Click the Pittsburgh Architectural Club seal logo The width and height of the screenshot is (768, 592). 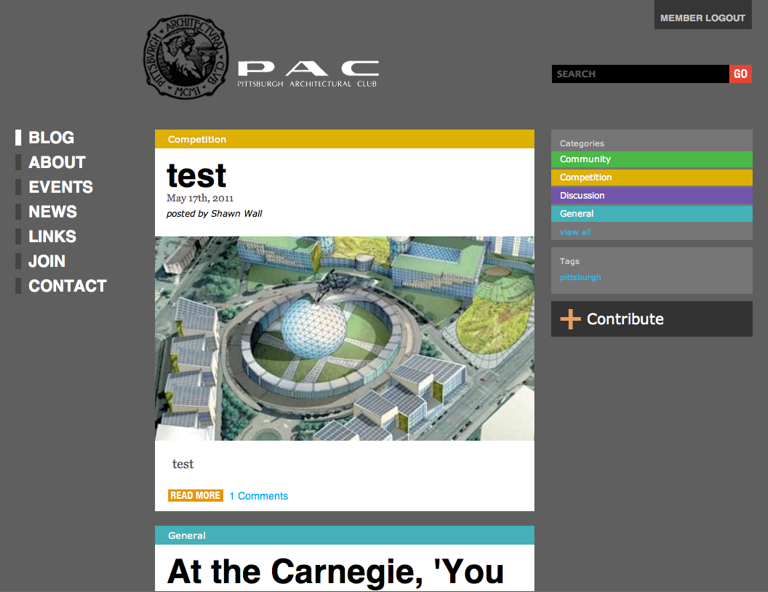[186, 57]
